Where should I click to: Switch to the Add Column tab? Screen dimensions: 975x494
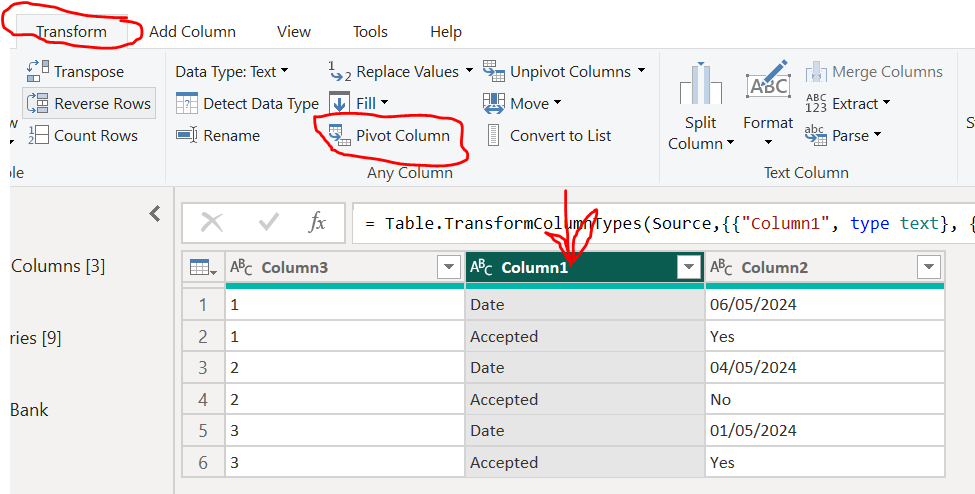(x=192, y=32)
